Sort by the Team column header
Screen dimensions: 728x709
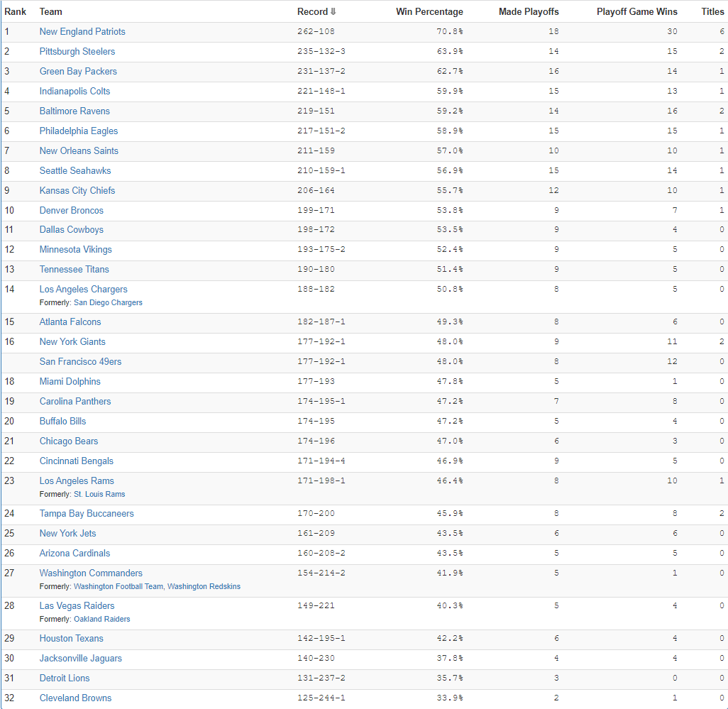point(50,11)
